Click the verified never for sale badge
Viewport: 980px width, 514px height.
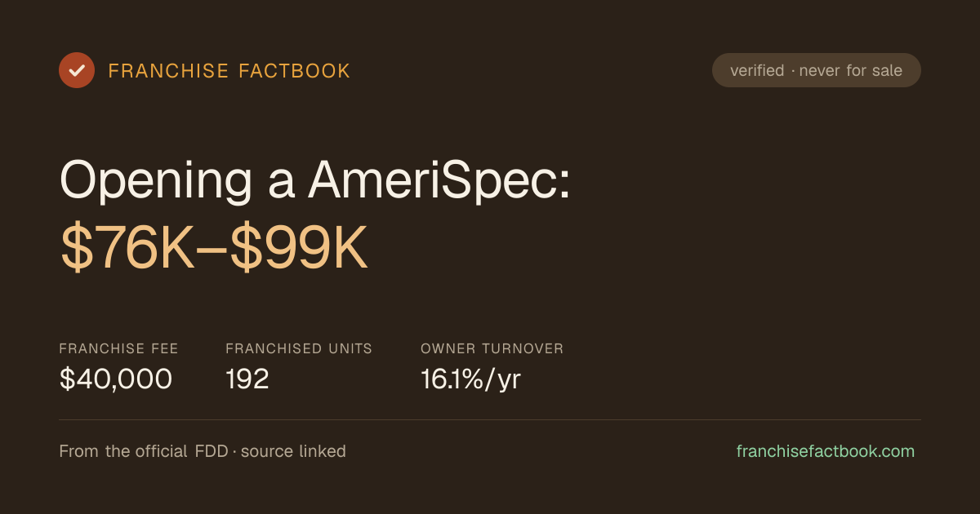pos(817,70)
